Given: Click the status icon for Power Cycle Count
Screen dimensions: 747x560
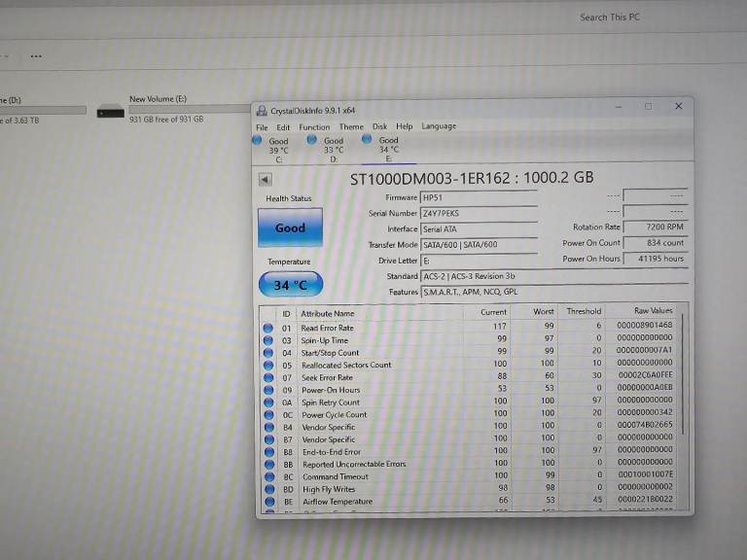Looking at the screenshot, I should 269,415.
